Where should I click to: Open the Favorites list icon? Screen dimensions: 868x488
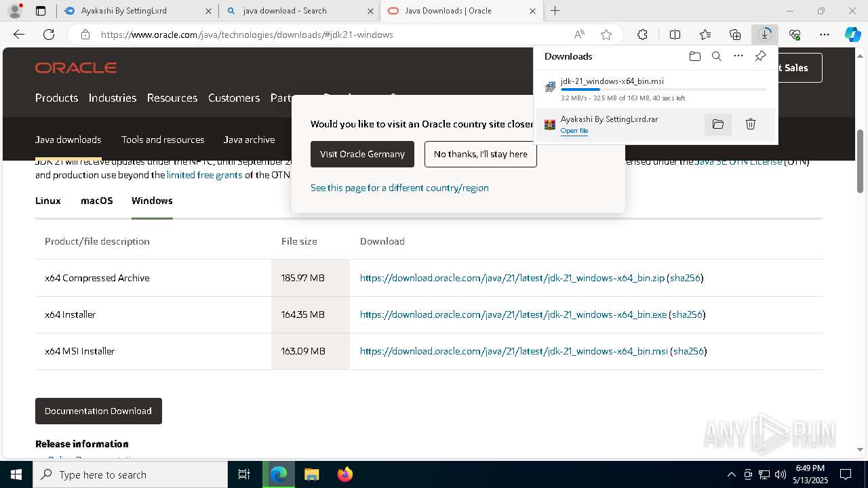(705, 35)
